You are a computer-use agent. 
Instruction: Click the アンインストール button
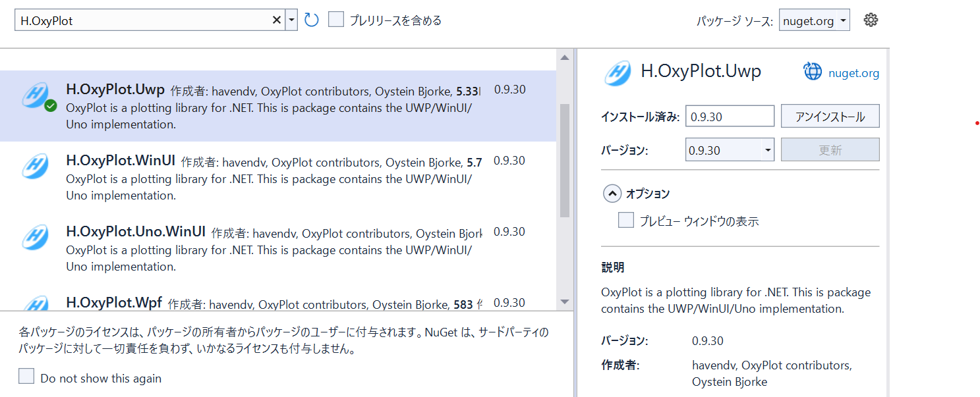coord(830,115)
